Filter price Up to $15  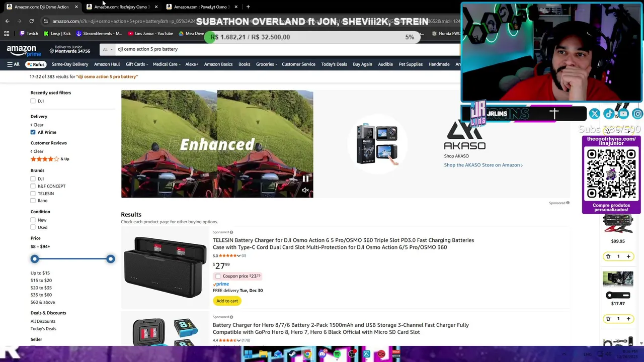coord(40,273)
